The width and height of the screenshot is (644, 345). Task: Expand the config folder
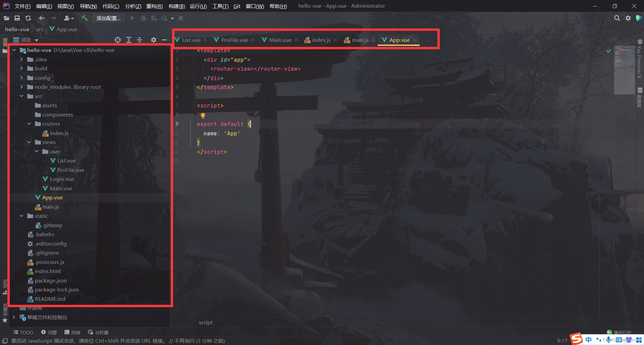21,78
